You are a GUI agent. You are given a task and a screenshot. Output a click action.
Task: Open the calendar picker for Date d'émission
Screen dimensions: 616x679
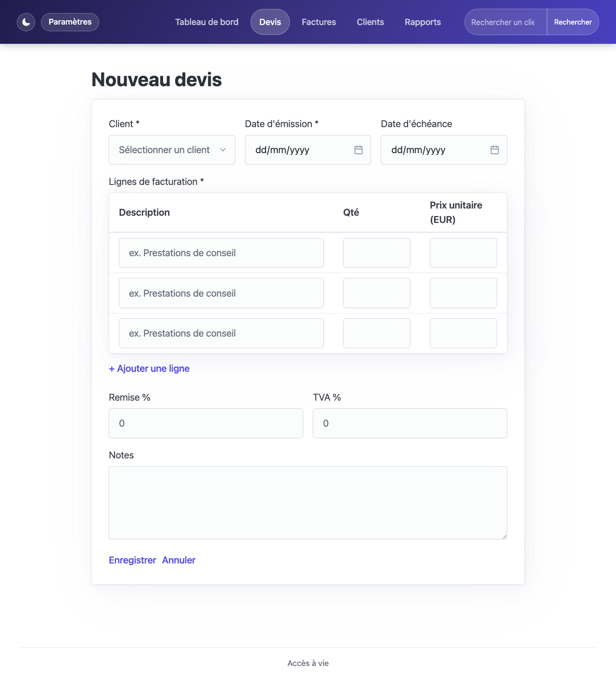click(x=359, y=150)
